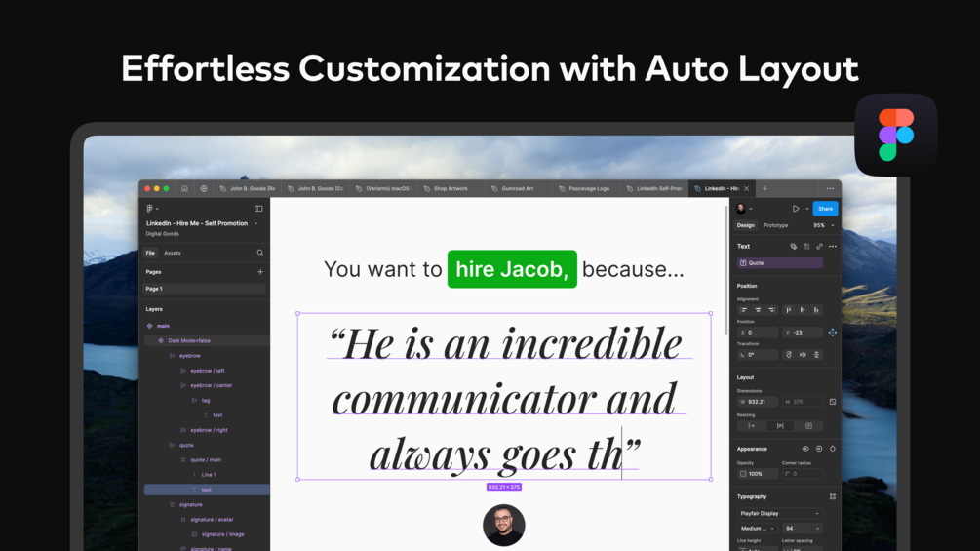Open the community globe icon
The width and height of the screenshot is (980, 551).
pos(204,188)
